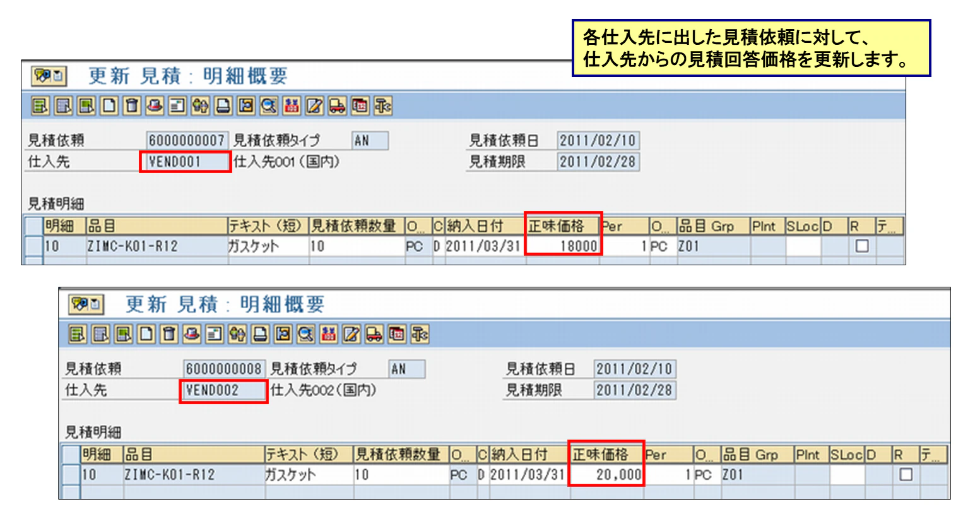Open item details in the VEND001 window toolbar
This screenshot has width=980, height=516.
[x=40, y=106]
